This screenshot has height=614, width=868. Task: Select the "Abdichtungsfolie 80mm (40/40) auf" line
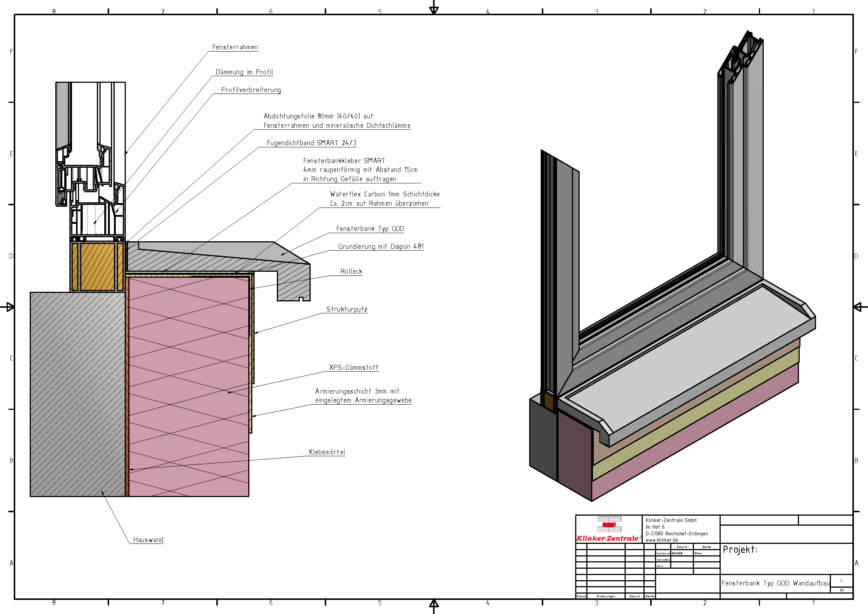[318, 116]
